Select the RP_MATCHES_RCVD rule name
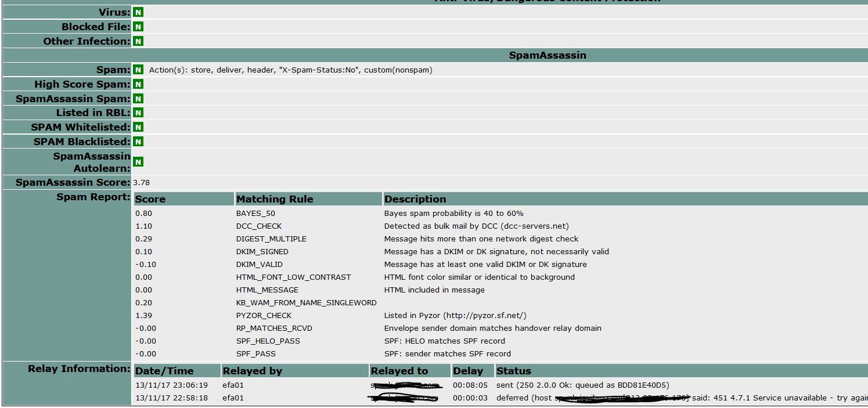This screenshot has width=868, height=408. (274, 328)
